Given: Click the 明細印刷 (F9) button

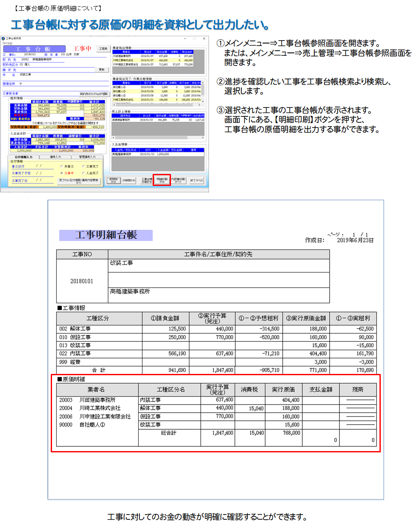Looking at the screenshot, I should 162,181.
